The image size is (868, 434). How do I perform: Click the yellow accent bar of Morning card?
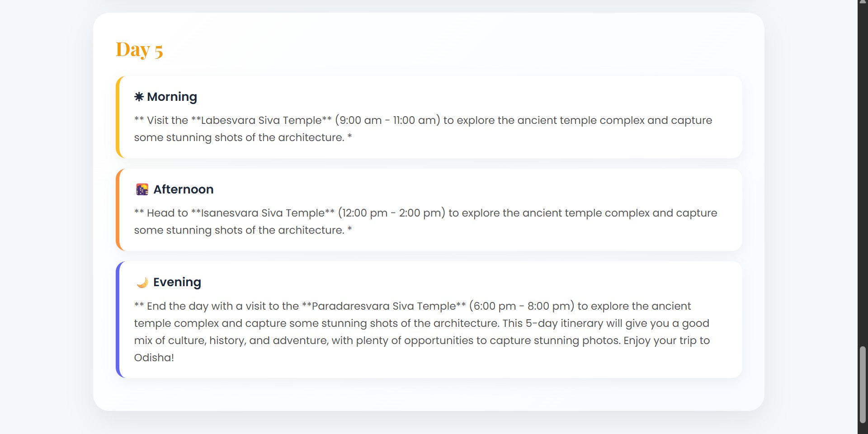118,117
